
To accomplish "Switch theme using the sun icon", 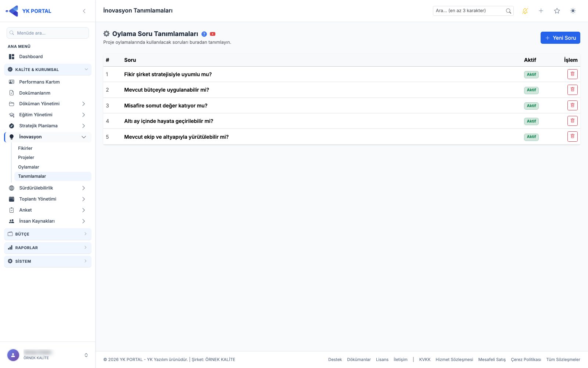I will [573, 11].
